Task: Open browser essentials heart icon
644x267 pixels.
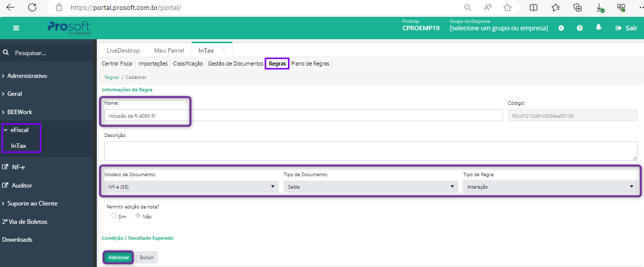Action: pos(621,7)
